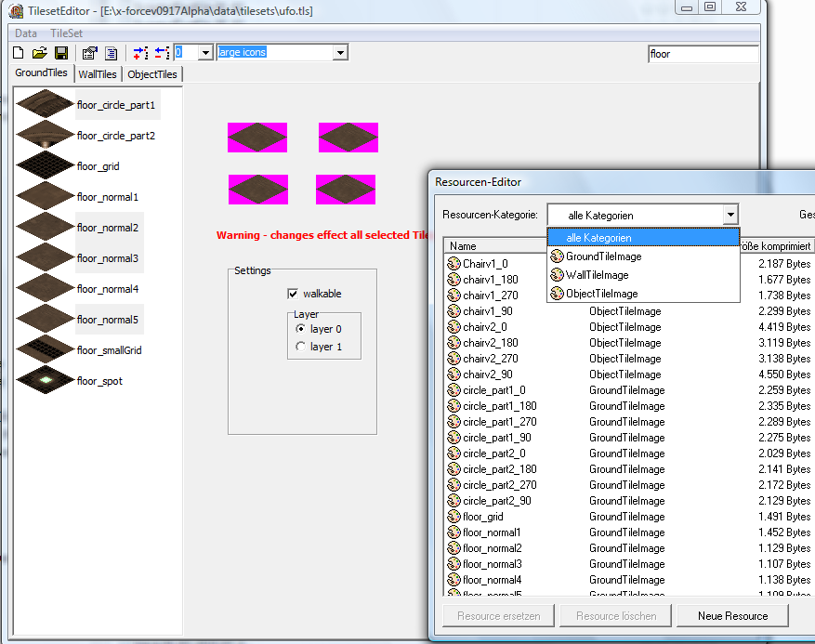Screen dimensions: 815x644
Task: Click the add tile plus icon
Action: coord(140,53)
